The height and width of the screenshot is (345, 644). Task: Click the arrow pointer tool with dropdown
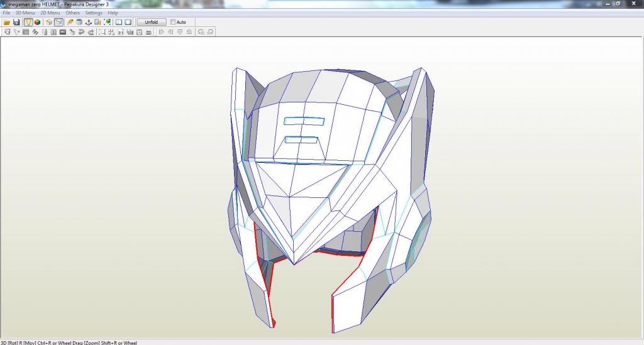pyautogui.click(x=16, y=32)
